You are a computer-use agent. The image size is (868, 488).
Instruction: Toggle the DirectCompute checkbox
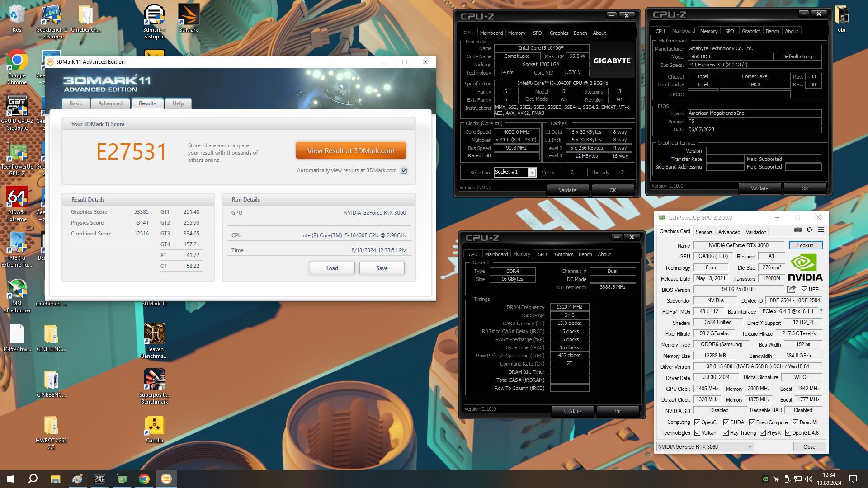[752, 422]
